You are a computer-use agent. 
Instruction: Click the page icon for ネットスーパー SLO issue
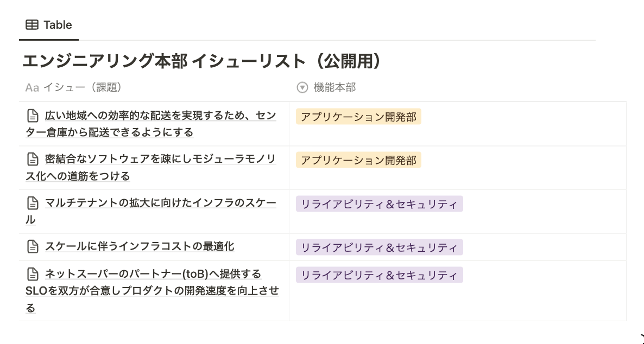click(33, 273)
